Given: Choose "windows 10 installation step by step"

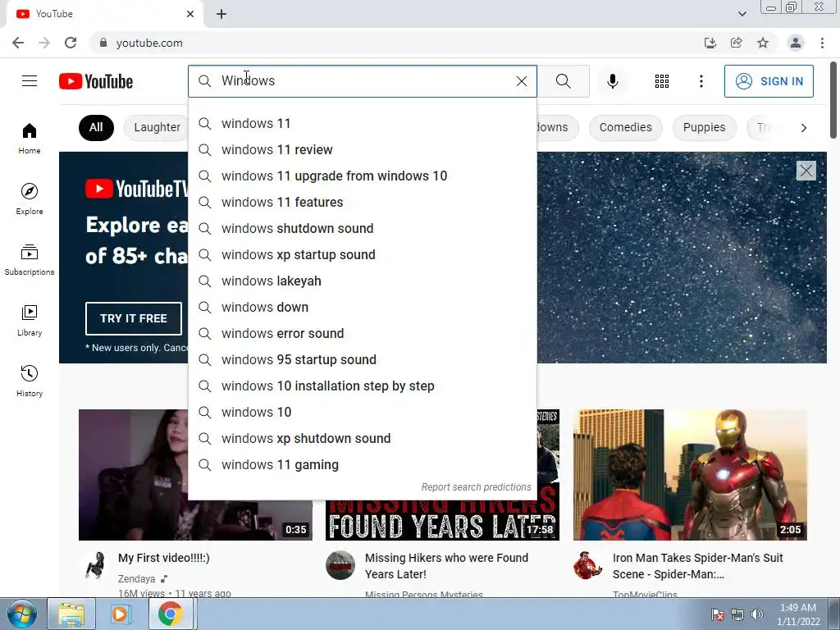Looking at the screenshot, I should click(362, 386).
